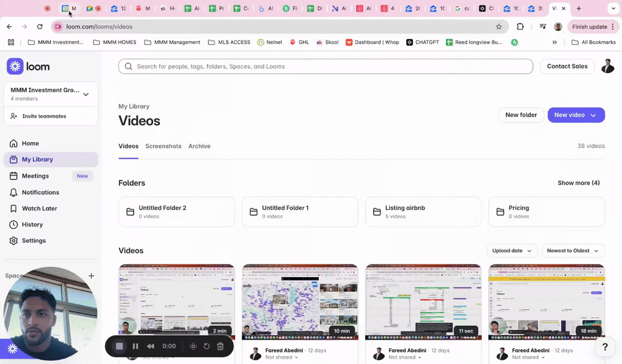Open the help question mark icon

604,347
